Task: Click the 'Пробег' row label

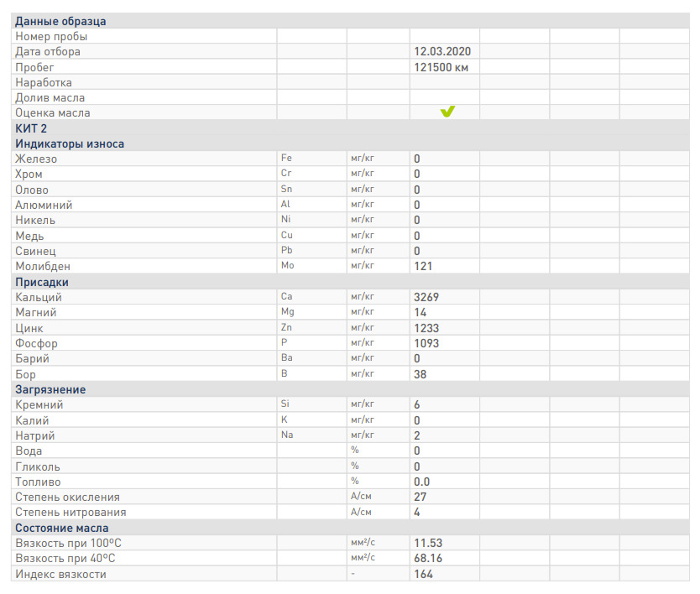Action: [x=34, y=67]
